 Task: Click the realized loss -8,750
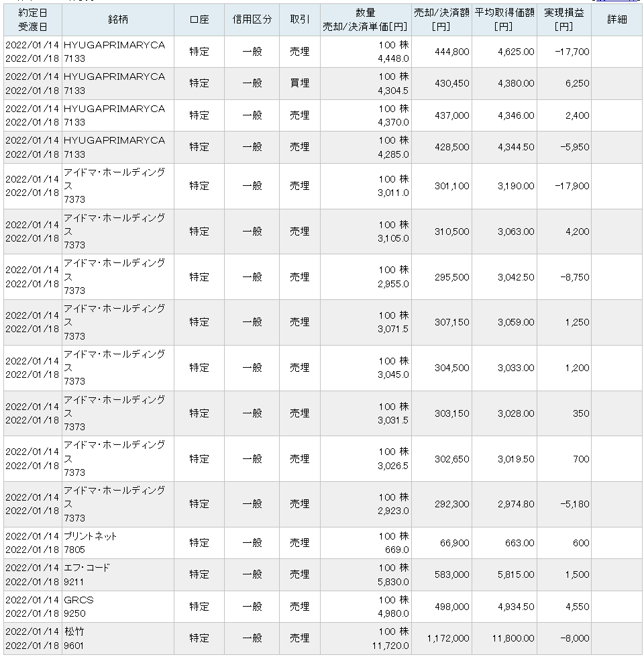pyautogui.click(x=574, y=277)
